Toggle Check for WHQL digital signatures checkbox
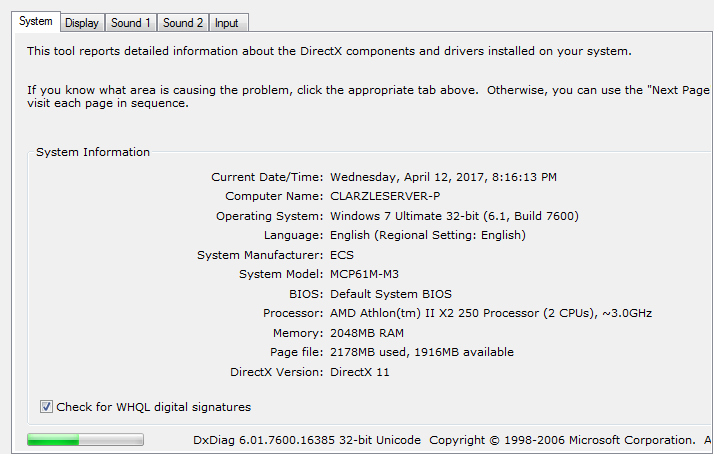This screenshot has width=714, height=454. [x=46, y=407]
